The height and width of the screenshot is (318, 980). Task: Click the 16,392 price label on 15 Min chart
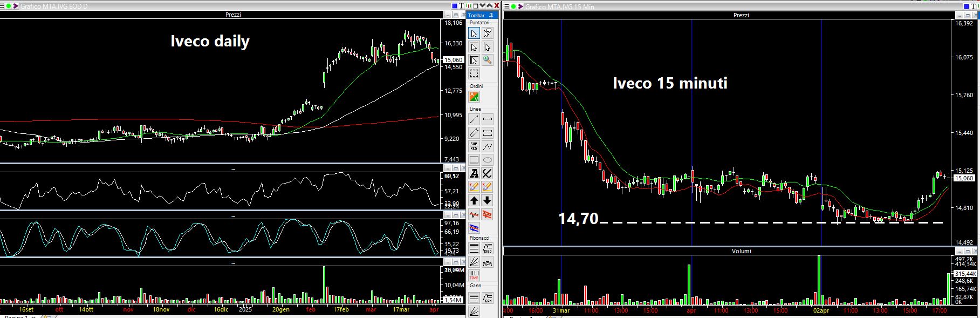(963, 24)
